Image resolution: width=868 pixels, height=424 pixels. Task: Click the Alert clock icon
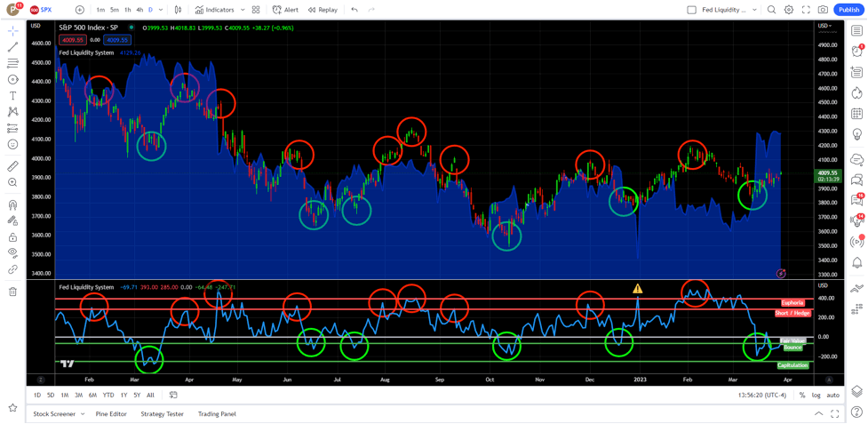(x=285, y=10)
